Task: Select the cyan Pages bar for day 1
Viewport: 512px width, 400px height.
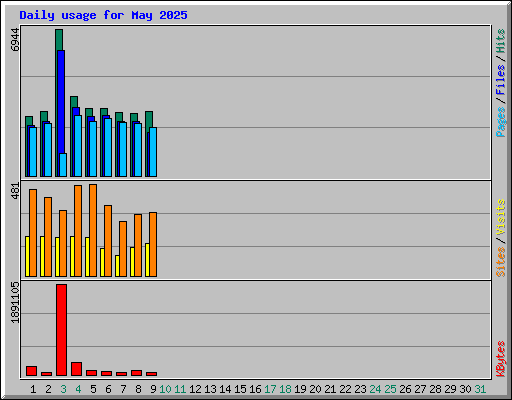Action: click(33, 152)
